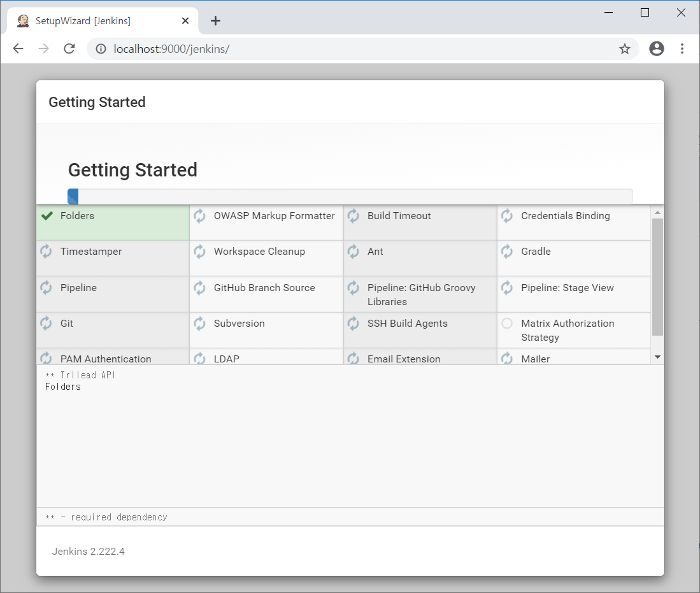Open the Chrome profile avatar menu

point(656,48)
